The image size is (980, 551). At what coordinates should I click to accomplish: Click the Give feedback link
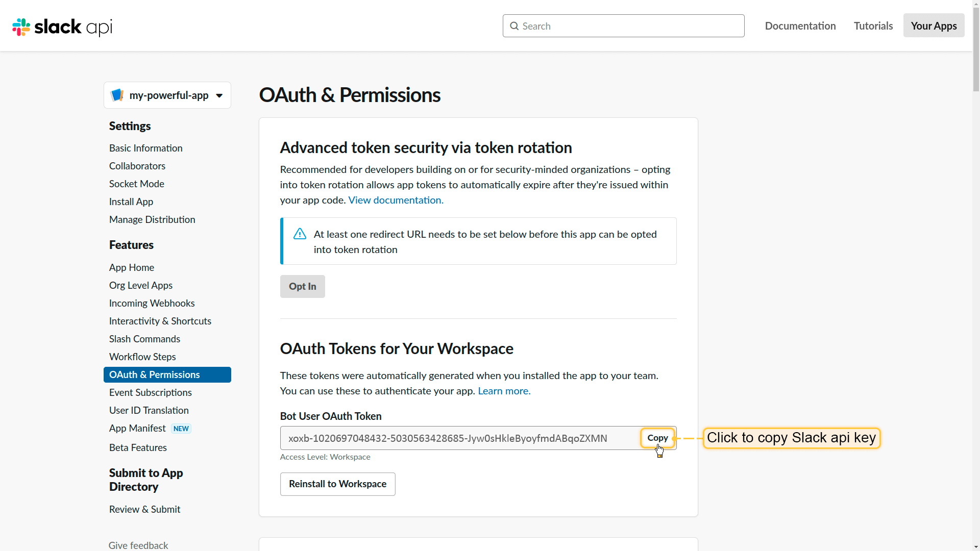tap(138, 545)
